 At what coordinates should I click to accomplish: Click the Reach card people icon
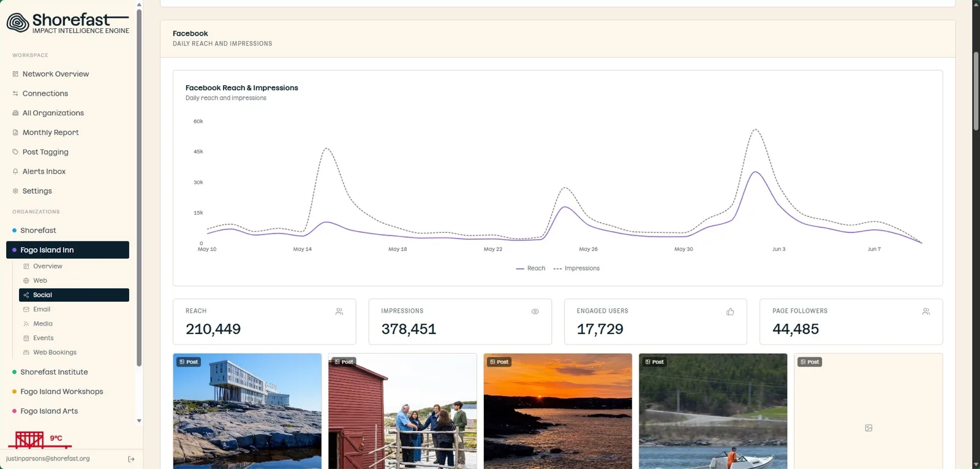coord(339,311)
